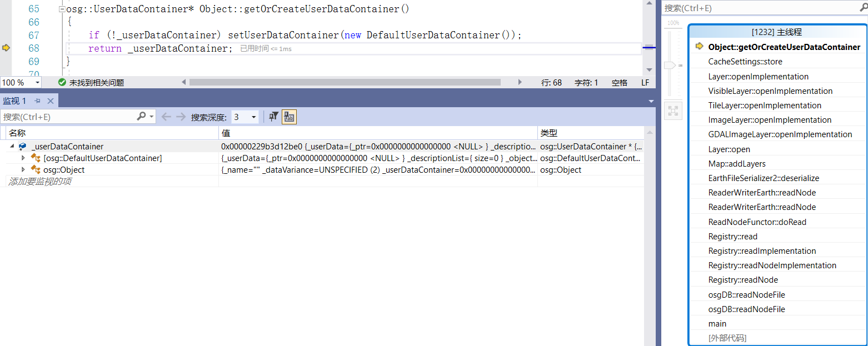Click the 值 column header
This screenshot has height=346, width=868.
pos(378,133)
